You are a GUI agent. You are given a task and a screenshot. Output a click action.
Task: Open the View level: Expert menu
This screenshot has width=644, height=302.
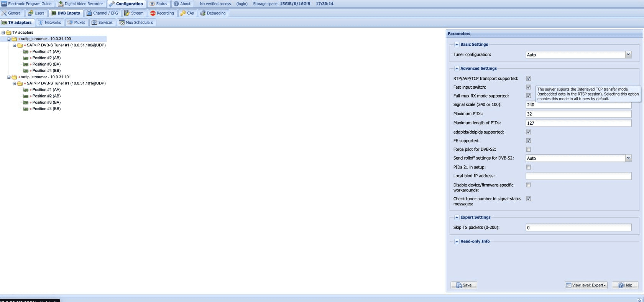coord(586,285)
